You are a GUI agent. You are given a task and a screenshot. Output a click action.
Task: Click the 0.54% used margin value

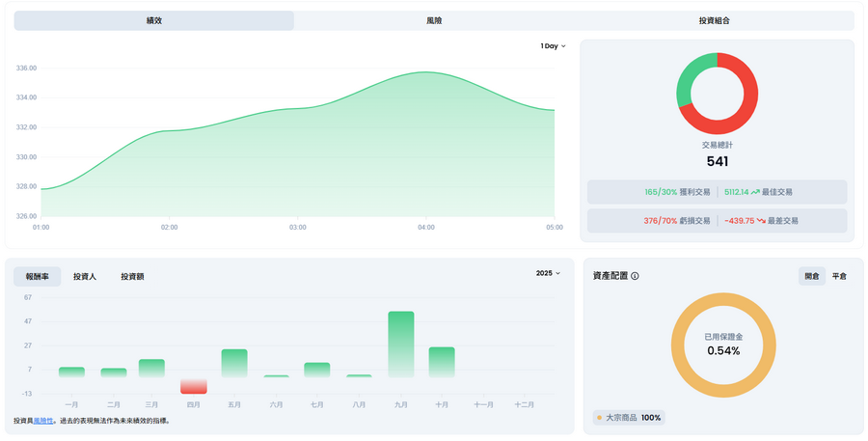tap(723, 350)
